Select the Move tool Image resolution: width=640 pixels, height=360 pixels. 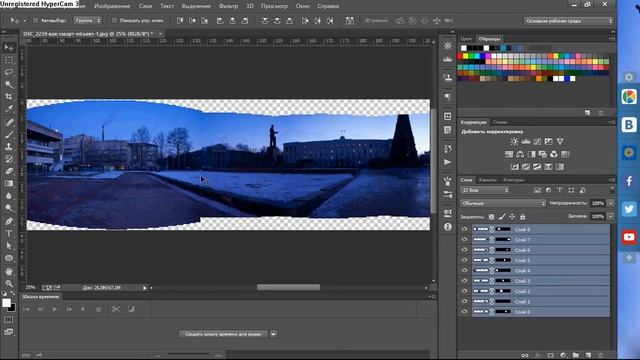[x=9, y=48]
